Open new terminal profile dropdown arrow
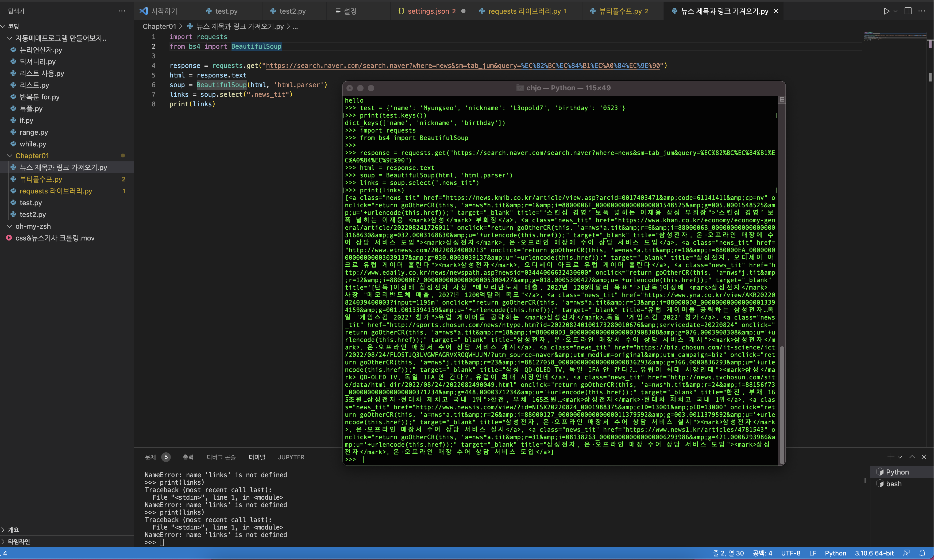This screenshot has width=934, height=560. pos(900,457)
